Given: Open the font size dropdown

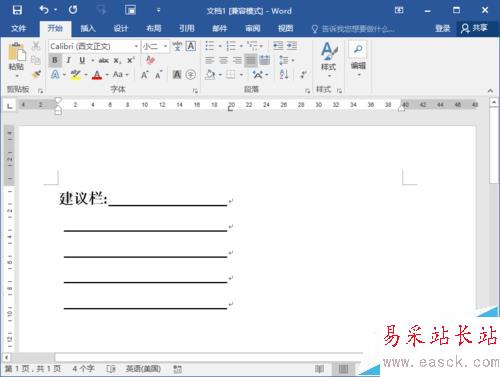Looking at the screenshot, I should click(x=165, y=46).
